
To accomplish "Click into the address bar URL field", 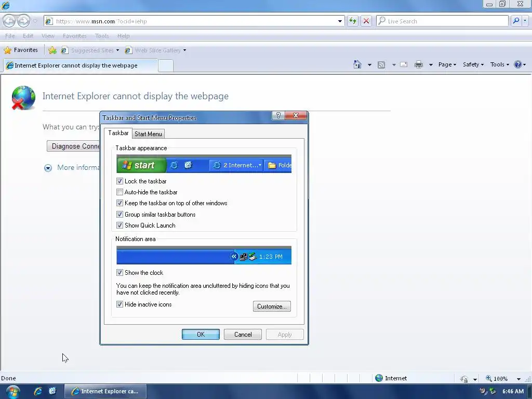I will click(194, 21).
